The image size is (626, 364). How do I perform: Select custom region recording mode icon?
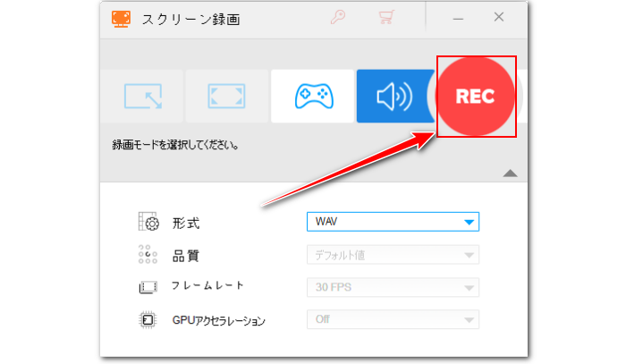click(143, 97)
